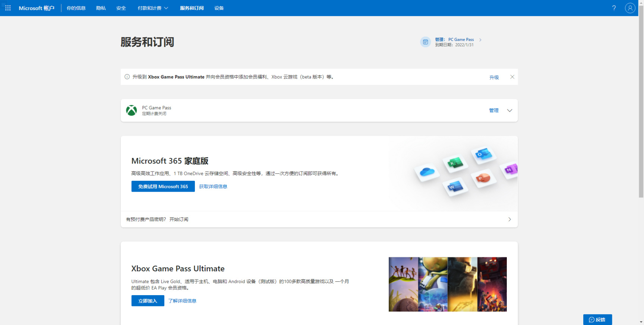Click the PowerPoint app icon

coord(484,178)
